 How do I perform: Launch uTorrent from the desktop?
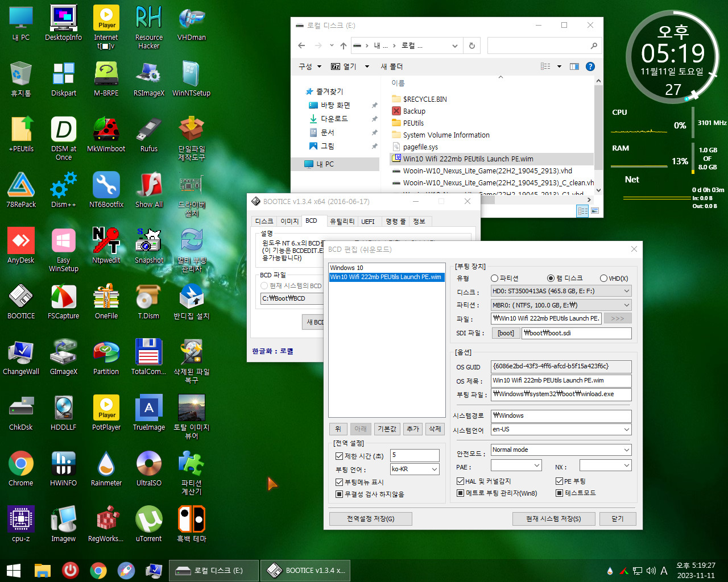(149, 525)
